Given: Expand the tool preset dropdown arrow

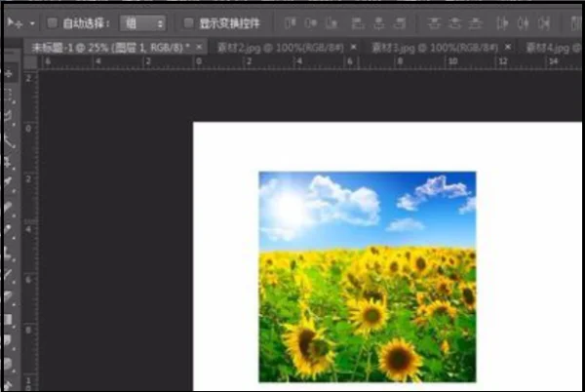Looking at the screenshot, I should pyautogui.click(x=32, y=23).
